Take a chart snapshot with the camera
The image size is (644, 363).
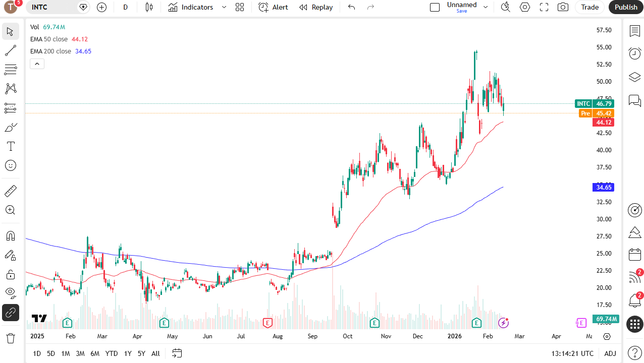click(x=563, y=7)
